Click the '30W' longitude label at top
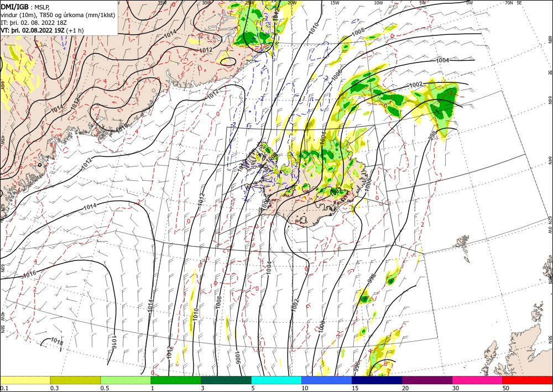Viewport: 553px width, 392px height. [x=206, y=2]
